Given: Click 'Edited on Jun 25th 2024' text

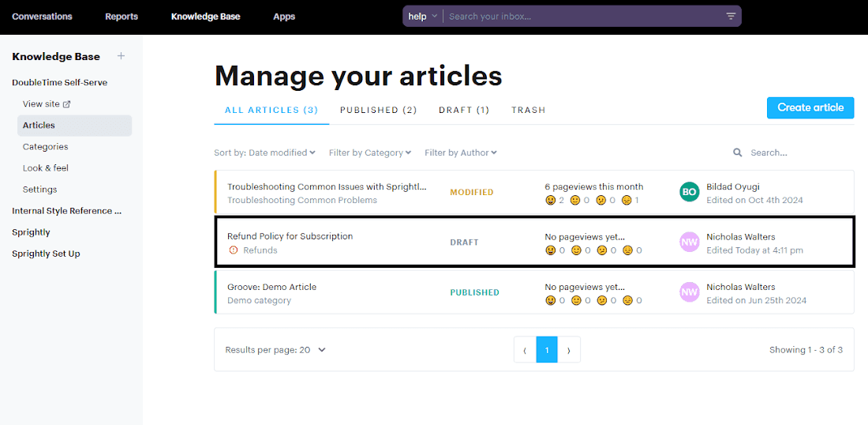Looking at the screenshot, I should 756,300.
